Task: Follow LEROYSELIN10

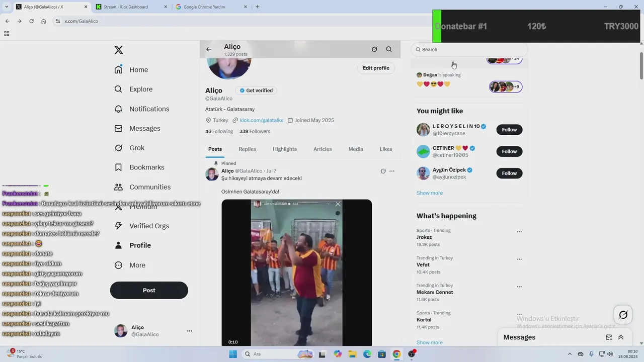Action: (509, 130)
